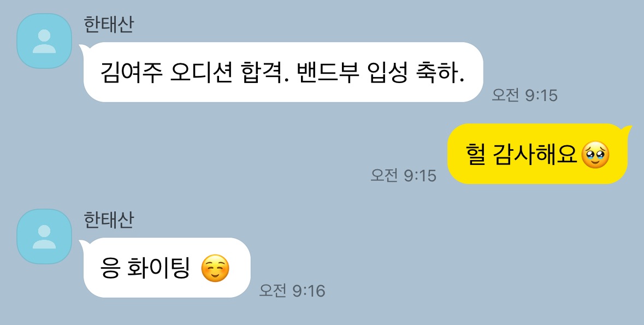Select the 응 화이팅 message bubble
The height and width of the screenshot is (325, 644).
coord(166,268)
